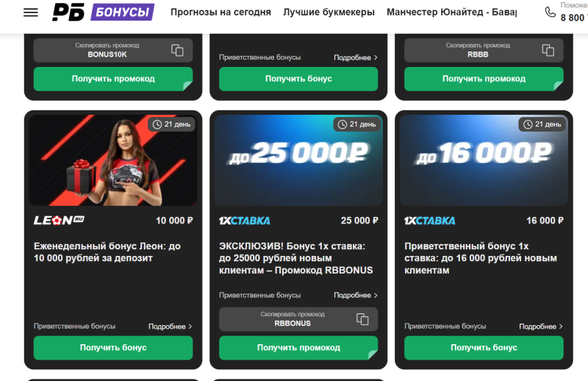
Task: Open the hamburger menu icon
Action: point(31,13)
